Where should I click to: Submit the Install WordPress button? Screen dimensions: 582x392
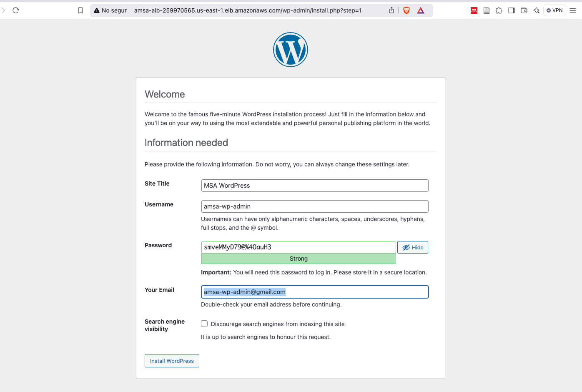click(x=172, y=361)
